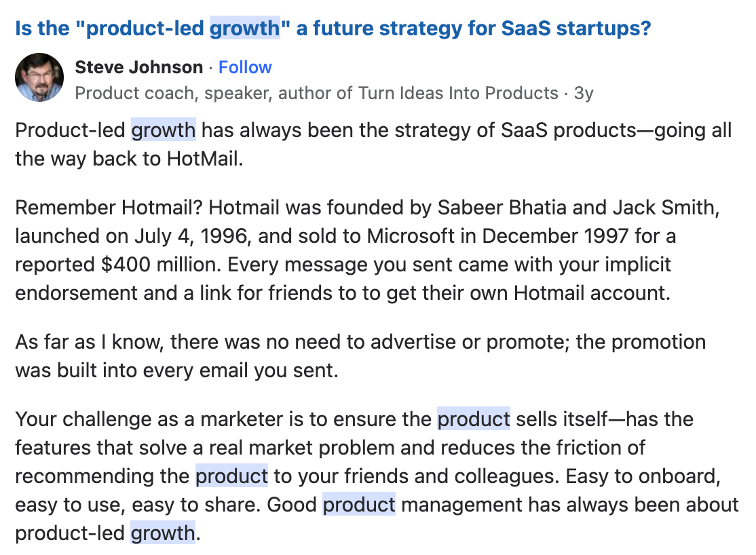Click the highlighted "growth" in the question title
This screenshot has height=555, width=756.
pos(245,28)
